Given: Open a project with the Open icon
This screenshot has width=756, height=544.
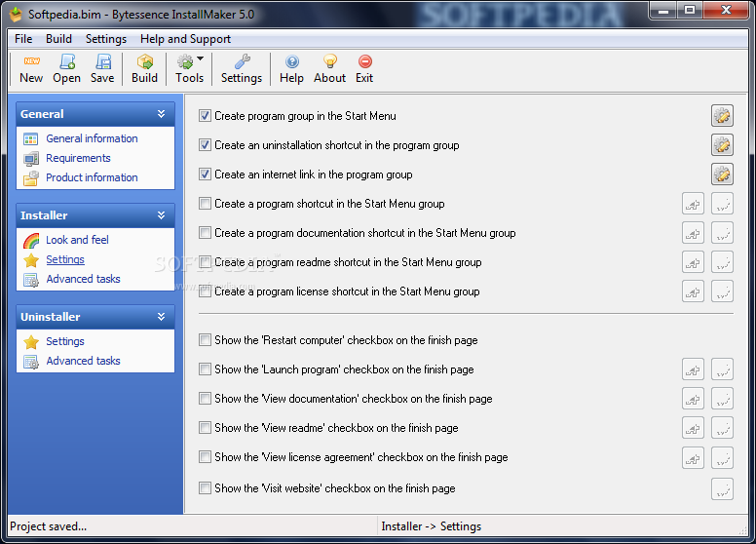Looking at the screenshot, I should [67, 61].
